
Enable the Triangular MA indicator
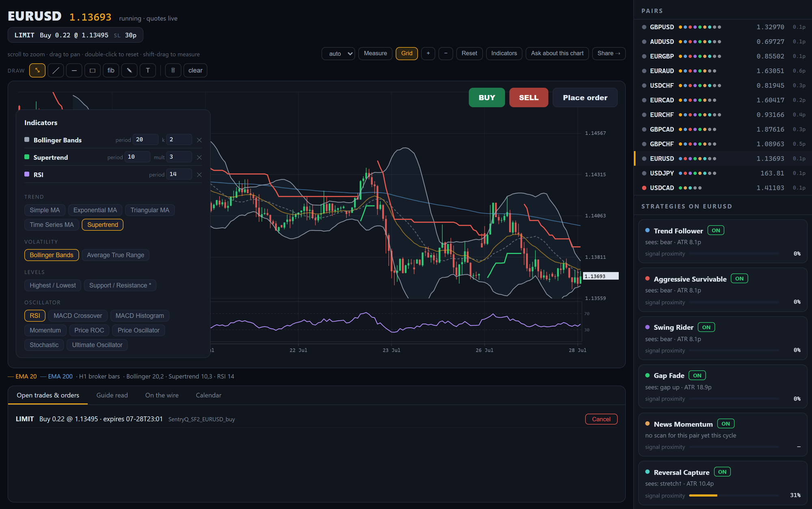coord(150,210)
